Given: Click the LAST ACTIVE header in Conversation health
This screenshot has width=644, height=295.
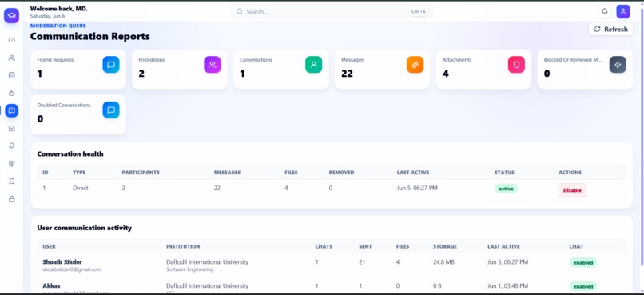Looking at the screenshot, I should [413, 173].
